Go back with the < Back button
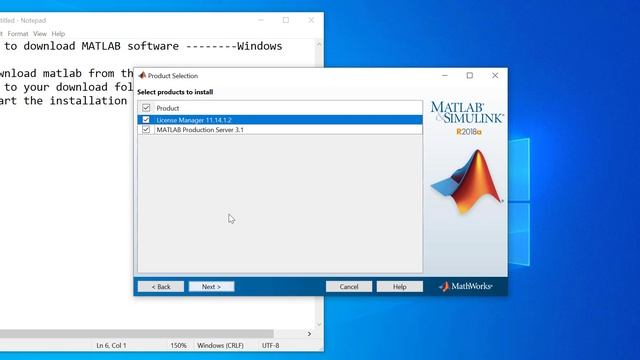The height and width of the screenshot is (360, 640). coord(161,287)
